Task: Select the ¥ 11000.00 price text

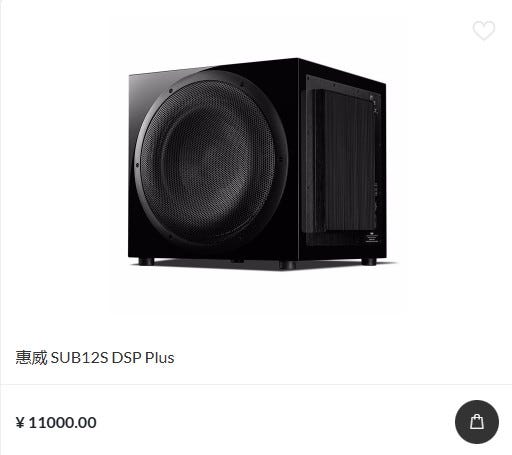Action: (x=56, y=423)
